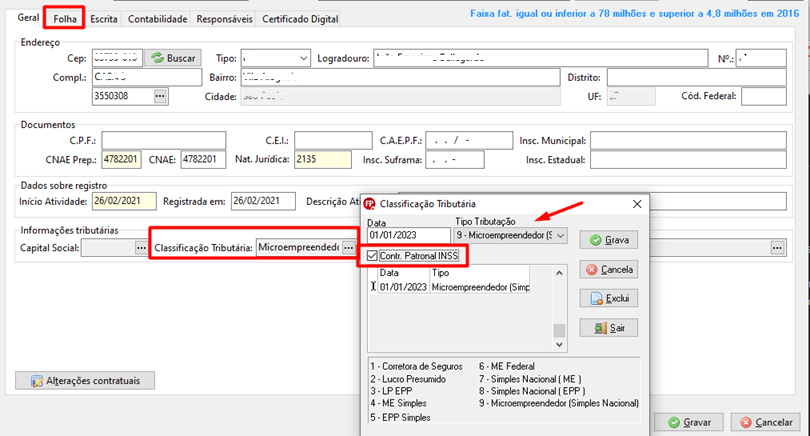Click the Compl. input field
The image size is (810, 436).
(x=147, y=77)
